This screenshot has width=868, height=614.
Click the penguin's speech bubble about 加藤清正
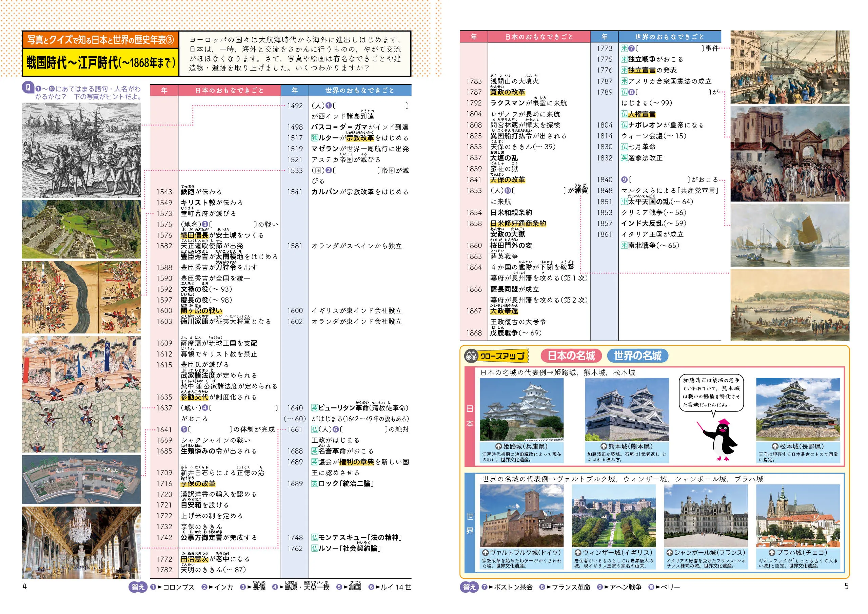coord(711,395)
